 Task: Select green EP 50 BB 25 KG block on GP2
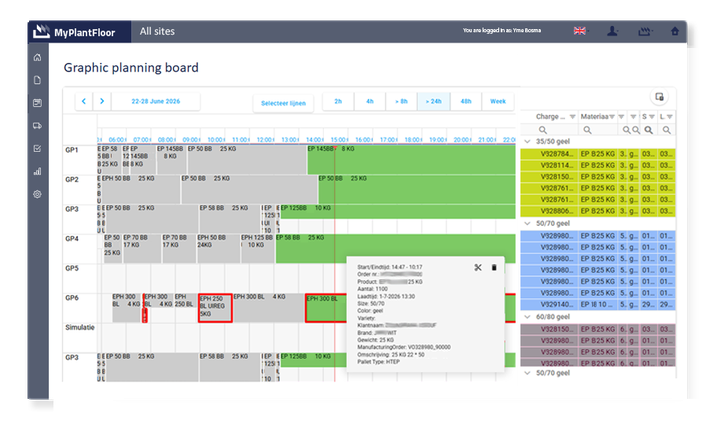coord(417,189)
